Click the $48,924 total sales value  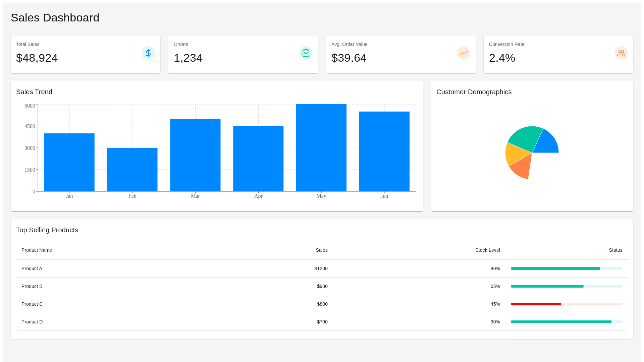[37, 58]
